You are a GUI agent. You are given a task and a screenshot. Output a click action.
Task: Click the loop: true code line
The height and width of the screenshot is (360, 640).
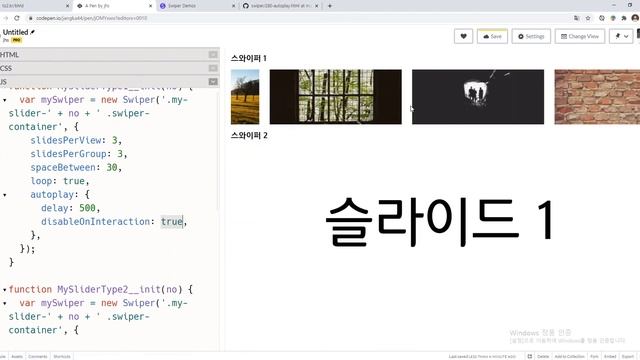tap(60, 181)
